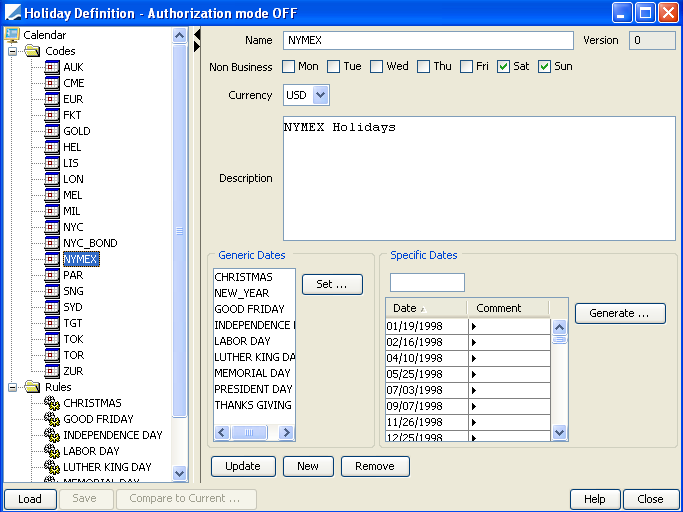Click the Remove button
The image size is (683, 512).
coord(375,466)
